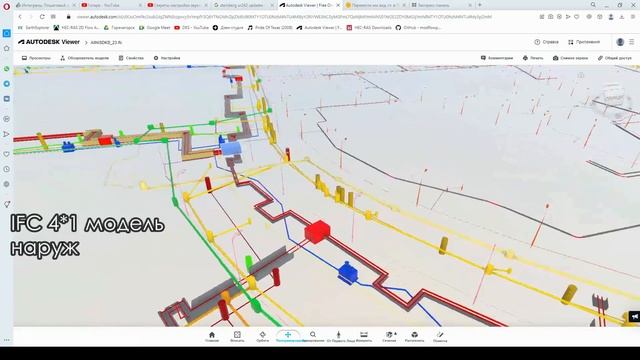Open Telegram in Opera sidebar
The width and height of the screenshot is (640, 360).
tap(7, 84)
